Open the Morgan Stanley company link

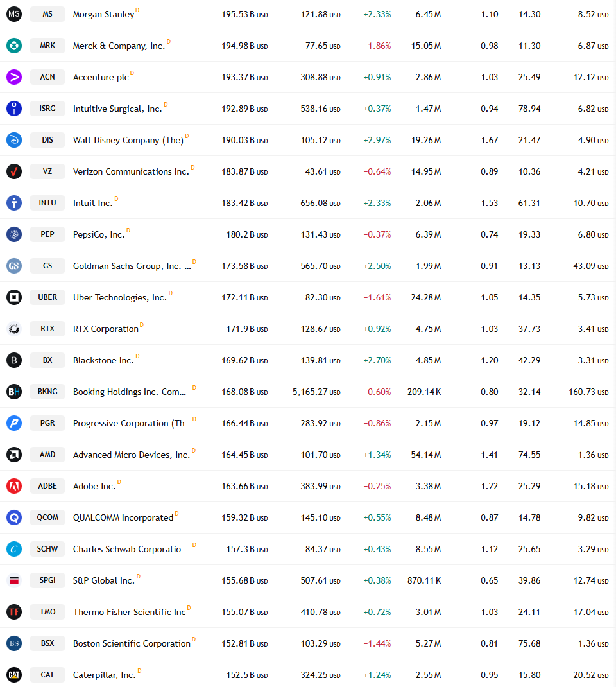104,15
